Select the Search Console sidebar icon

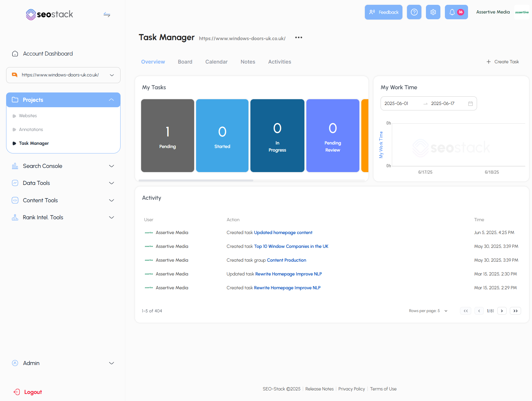point(15,166)
